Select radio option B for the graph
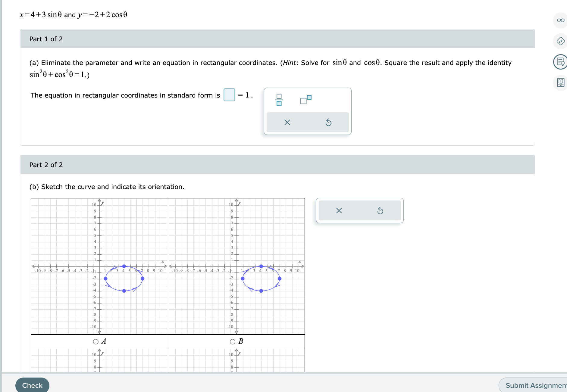 pos(233,341)
